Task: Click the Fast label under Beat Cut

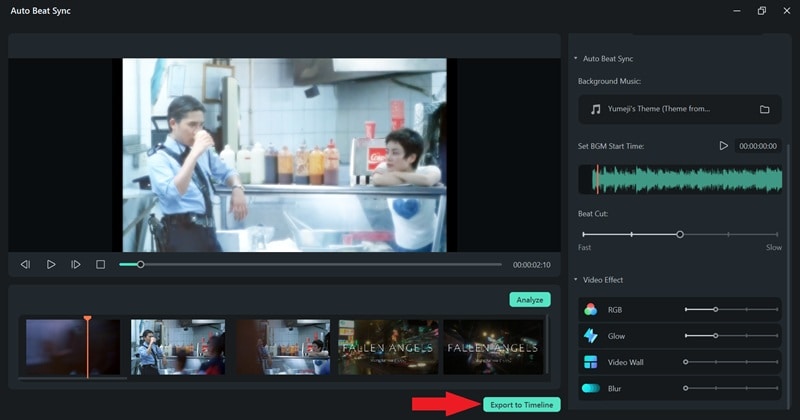Action: coord(585,248)
